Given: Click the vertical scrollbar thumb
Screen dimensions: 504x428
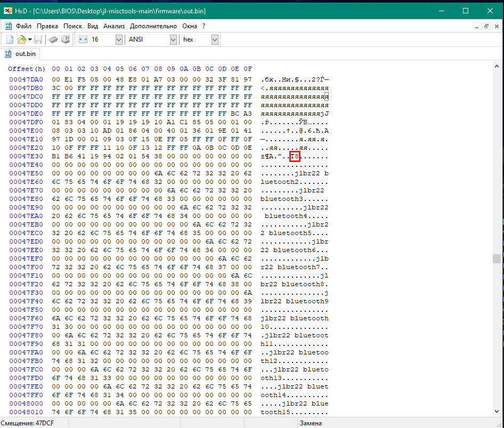Looking at the screenshot, I should [497, 259].
